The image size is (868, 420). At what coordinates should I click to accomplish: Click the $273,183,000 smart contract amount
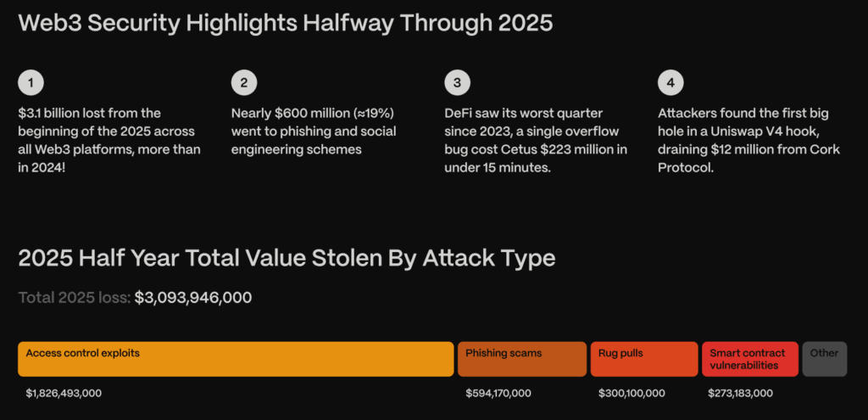pos(740,393)
